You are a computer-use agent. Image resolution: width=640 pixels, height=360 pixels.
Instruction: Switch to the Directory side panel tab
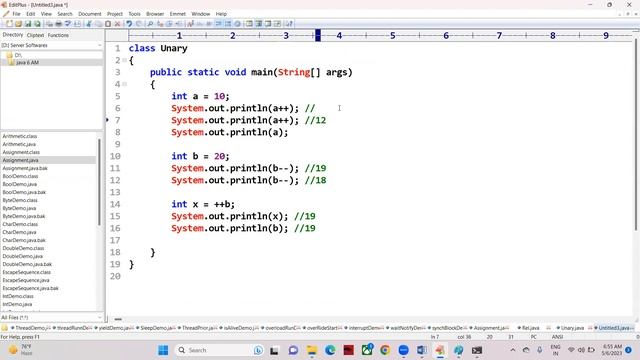point(13,35)
